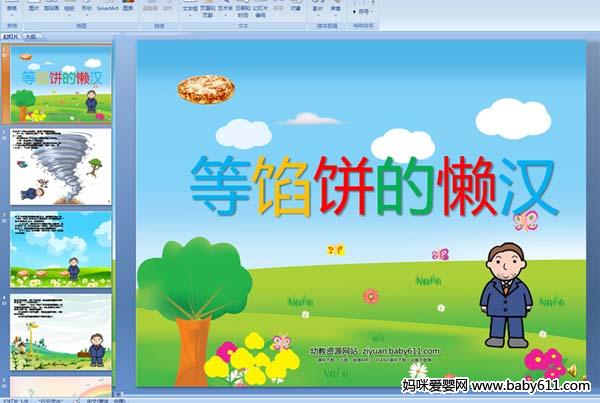Select the tornado slide thumbnail
The width and height of the screenshot is (600, 403).
pos(62,166)
